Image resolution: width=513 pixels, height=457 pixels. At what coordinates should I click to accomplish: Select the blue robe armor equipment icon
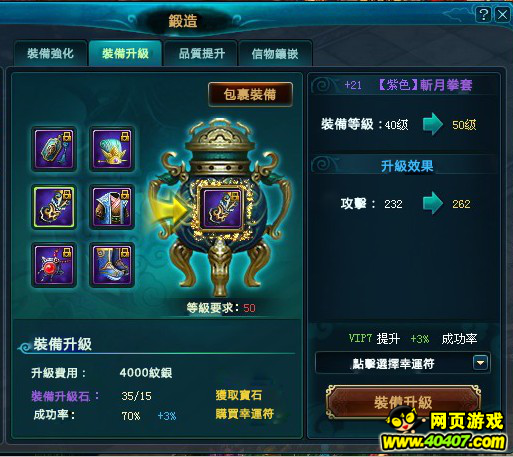[x=112, y=207]
